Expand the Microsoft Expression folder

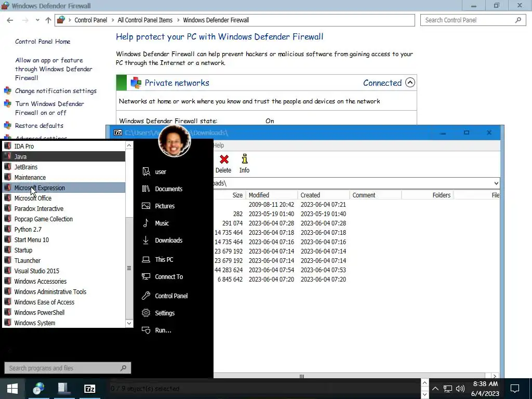point(64,188)
